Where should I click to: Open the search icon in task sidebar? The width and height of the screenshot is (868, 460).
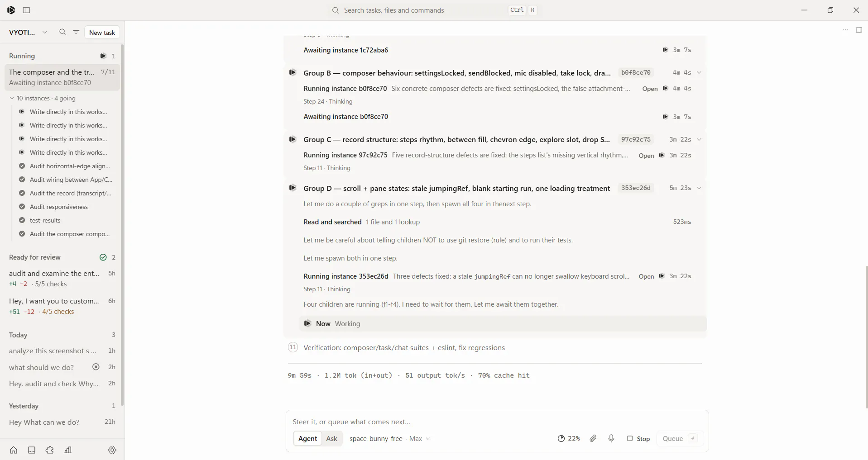[x=62, y=32]
